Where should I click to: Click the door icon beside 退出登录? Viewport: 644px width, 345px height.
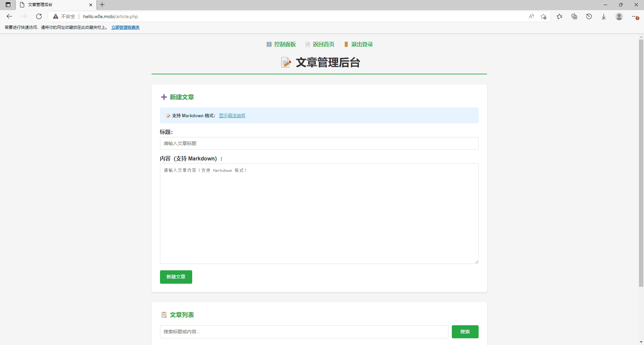point(346,44)
